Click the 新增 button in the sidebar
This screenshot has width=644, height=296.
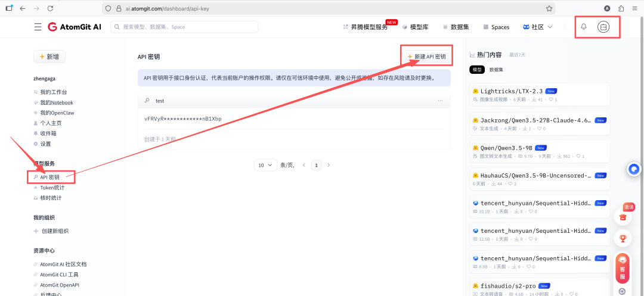click(x=49, y=57)
